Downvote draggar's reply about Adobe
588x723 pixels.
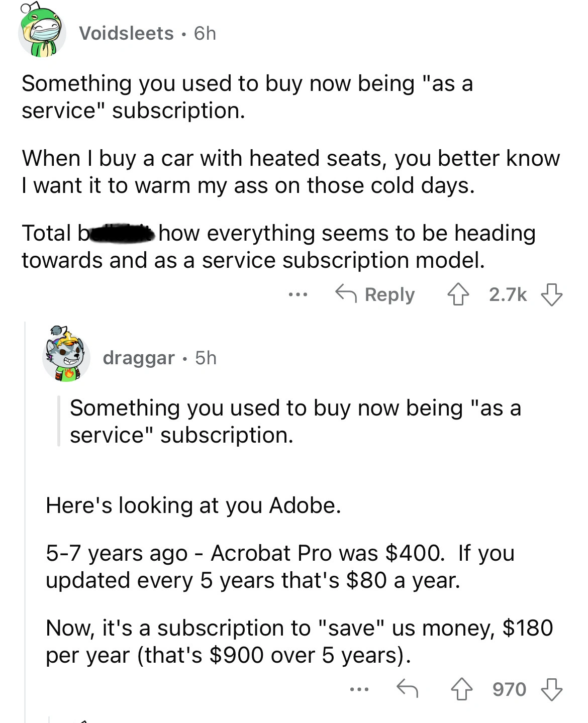pos(551,689)
